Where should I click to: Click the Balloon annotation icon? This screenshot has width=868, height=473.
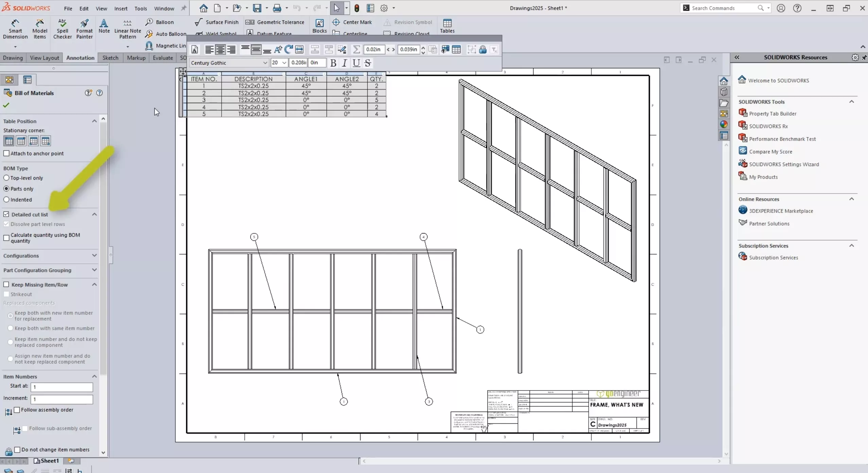pos(149,21)
